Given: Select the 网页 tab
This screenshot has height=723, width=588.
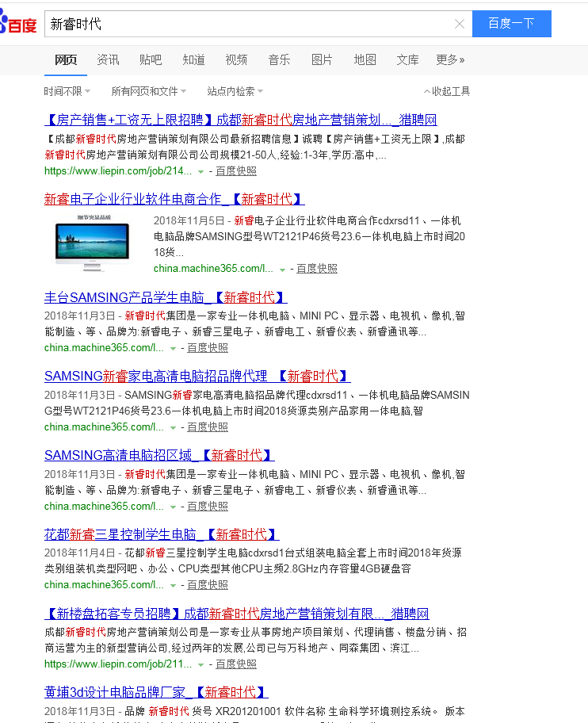Looking at the screenshot, I should click(x=66, y=60).
